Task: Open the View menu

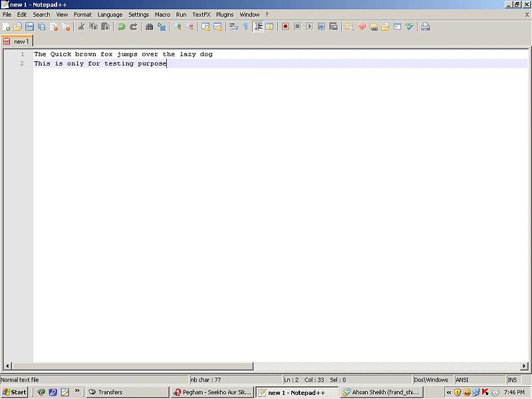Action: [x=62, y=15]
